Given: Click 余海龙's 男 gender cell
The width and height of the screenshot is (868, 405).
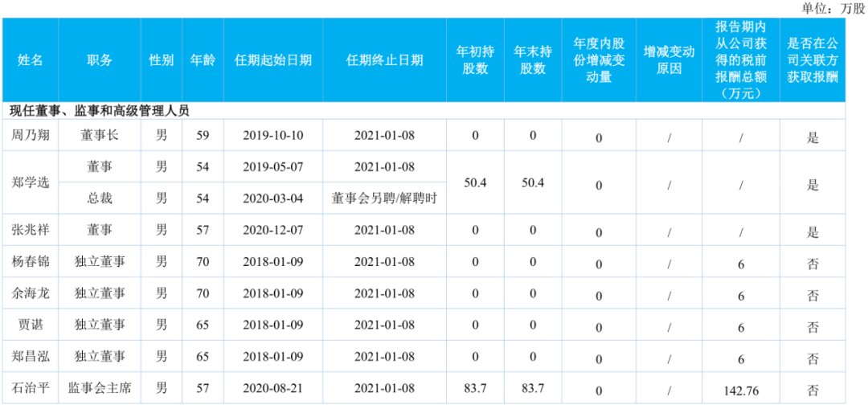Looking at the screenshot, I should pyautogui.click(x=162, y=293).
